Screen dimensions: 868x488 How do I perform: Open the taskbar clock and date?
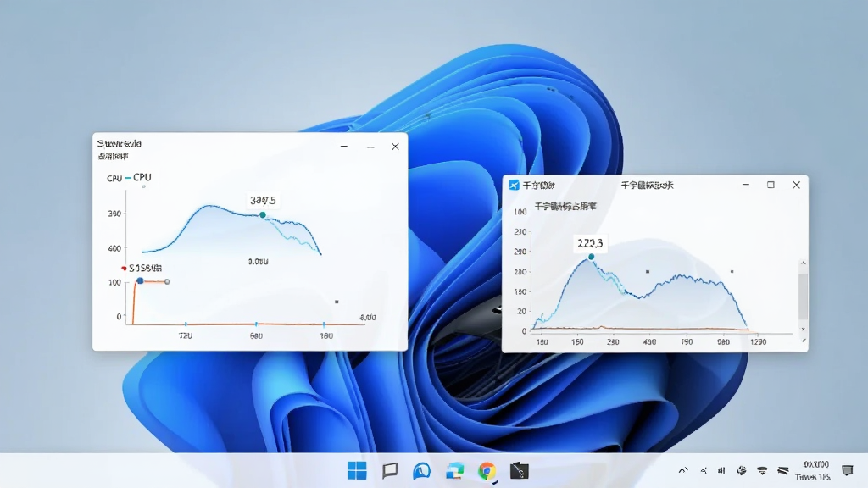pyautogui.click(x=814, y=471)
